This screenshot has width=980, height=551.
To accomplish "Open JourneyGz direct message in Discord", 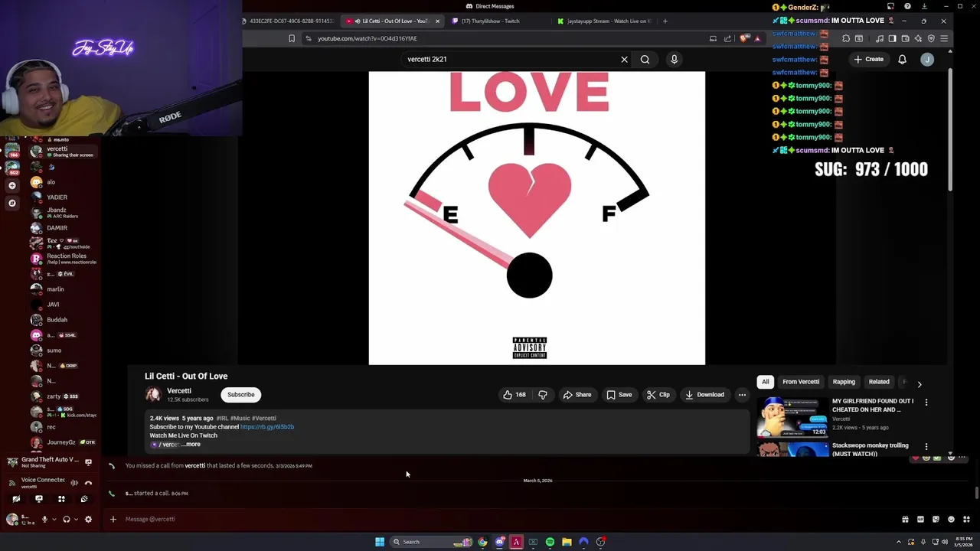I will pos(62,442).
